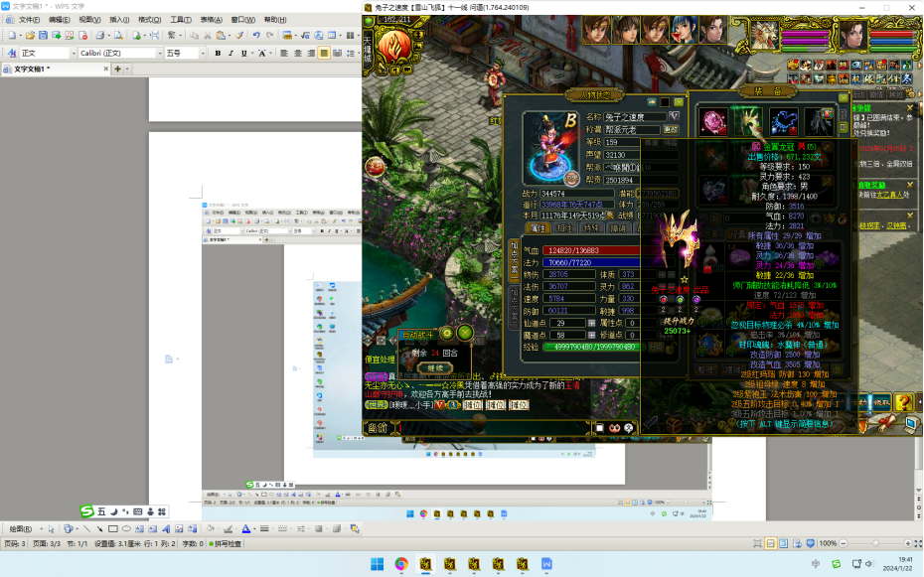
Task: Choose distributed alignment in WPS
Action: coord(337,53)
